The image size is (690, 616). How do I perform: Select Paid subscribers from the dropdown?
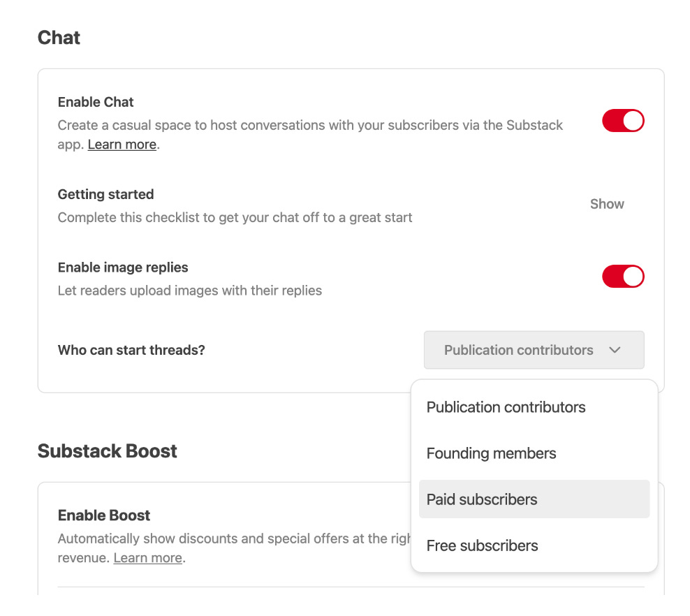coord(482,499)
